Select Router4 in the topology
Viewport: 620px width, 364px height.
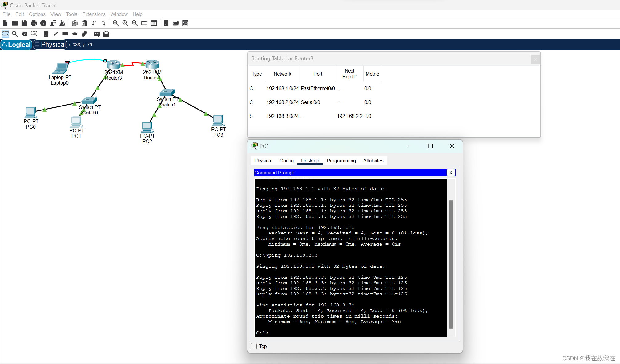(152, 64)
